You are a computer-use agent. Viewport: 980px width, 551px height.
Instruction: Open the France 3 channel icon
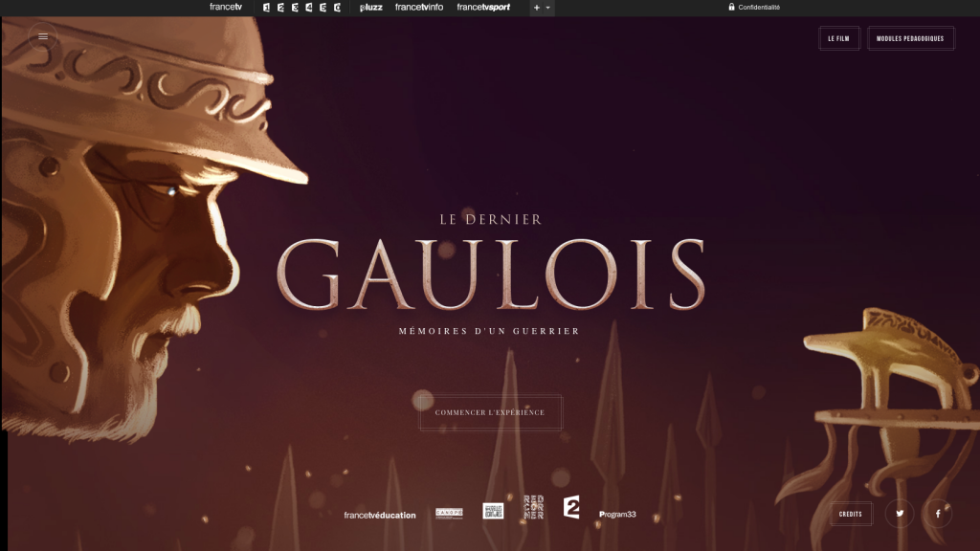295,8
